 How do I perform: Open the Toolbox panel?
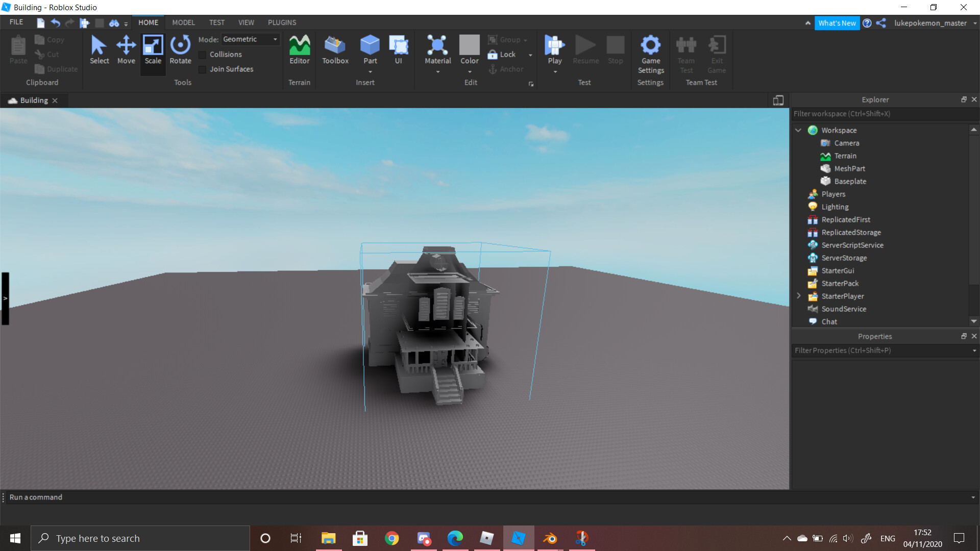point(335,49)
